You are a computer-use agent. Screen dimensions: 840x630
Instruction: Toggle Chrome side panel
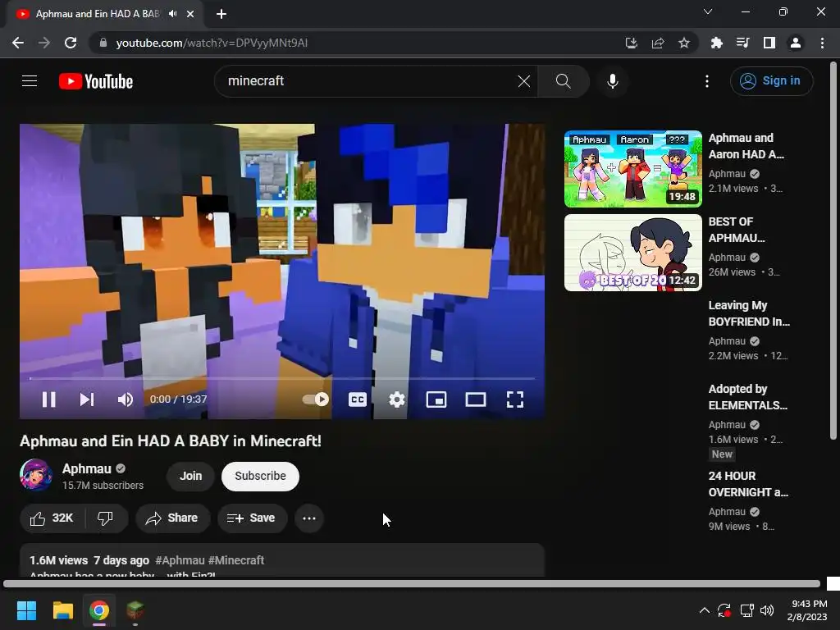769,43
